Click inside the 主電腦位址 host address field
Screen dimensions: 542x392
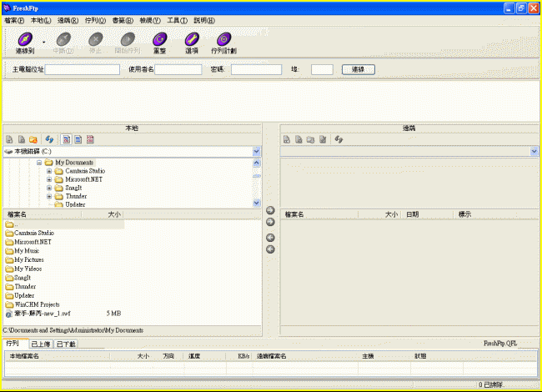[82, 69]
